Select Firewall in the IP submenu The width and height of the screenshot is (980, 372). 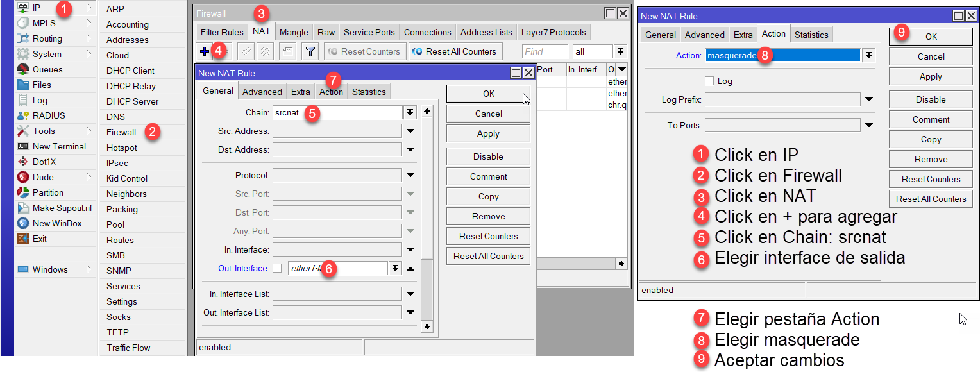[121, 132]
